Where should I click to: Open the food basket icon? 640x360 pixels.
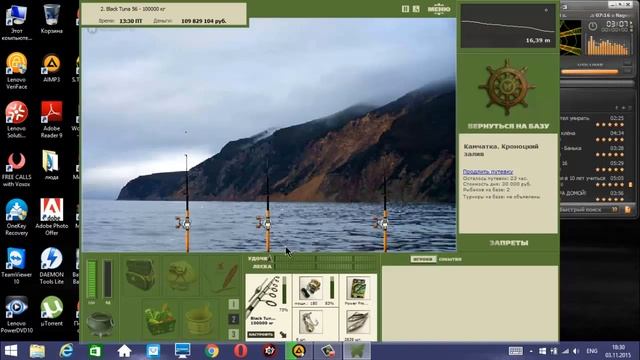160,320
